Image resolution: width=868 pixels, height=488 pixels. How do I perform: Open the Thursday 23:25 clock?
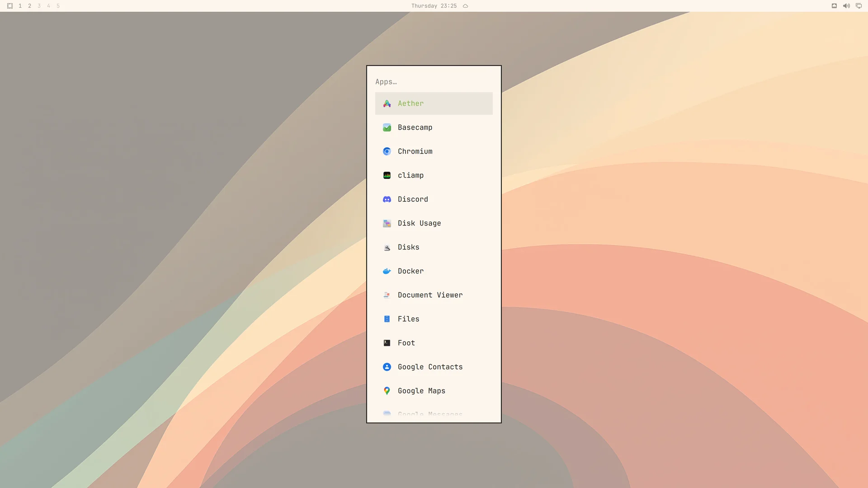(434, 6)
